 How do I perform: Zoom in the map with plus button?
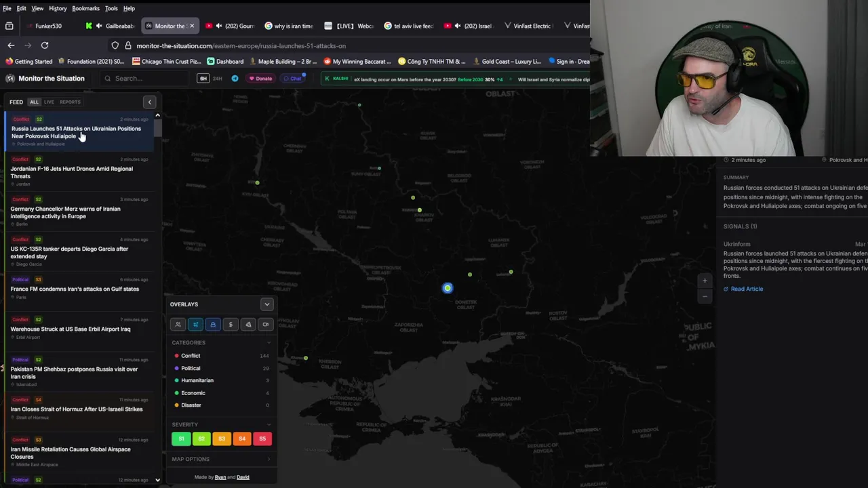pyautogui.click(x=705, y=281)
